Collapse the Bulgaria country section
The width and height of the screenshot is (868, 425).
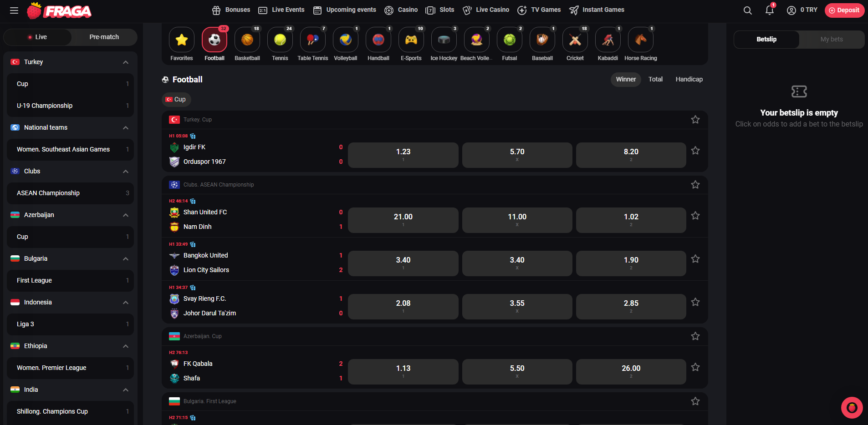[126, 258]
